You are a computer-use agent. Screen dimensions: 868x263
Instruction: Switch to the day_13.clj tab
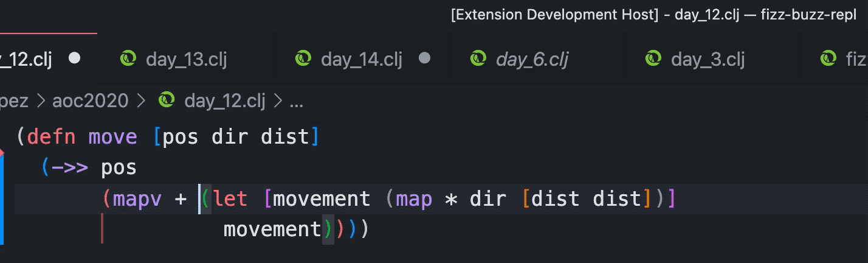pyautogui.click(x=186, y=60)
